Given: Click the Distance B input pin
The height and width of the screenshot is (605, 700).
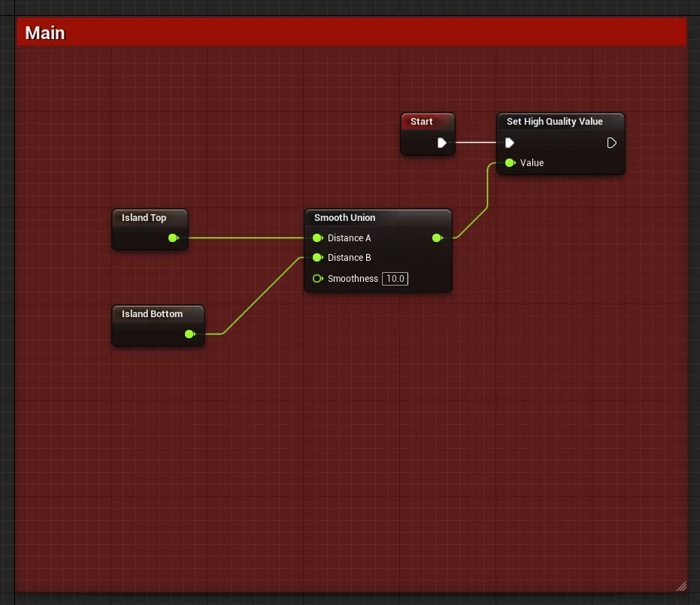Looking at the screenshot, I should [x=317, y=258].
